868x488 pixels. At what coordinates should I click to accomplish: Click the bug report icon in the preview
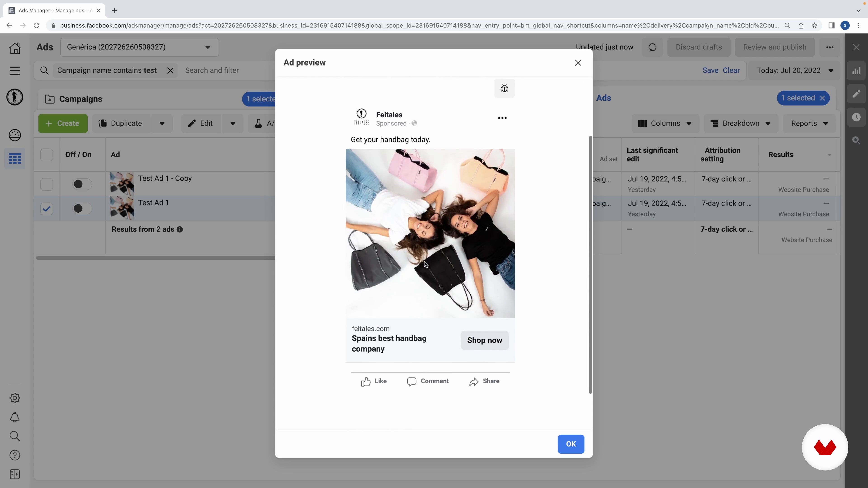click(x=504, y=89)
